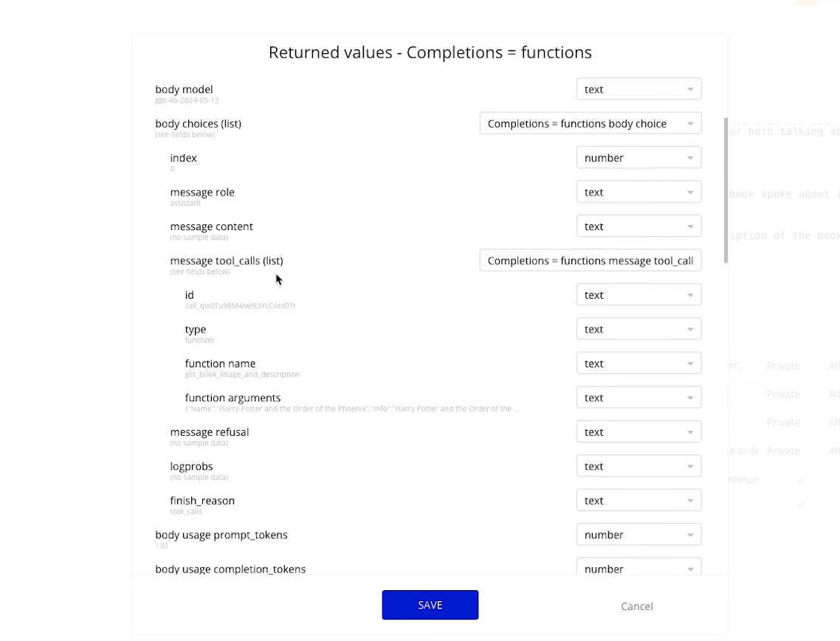The image size is (840, 641).
Task: Click the SAVE button
Action: click(430, 604)
